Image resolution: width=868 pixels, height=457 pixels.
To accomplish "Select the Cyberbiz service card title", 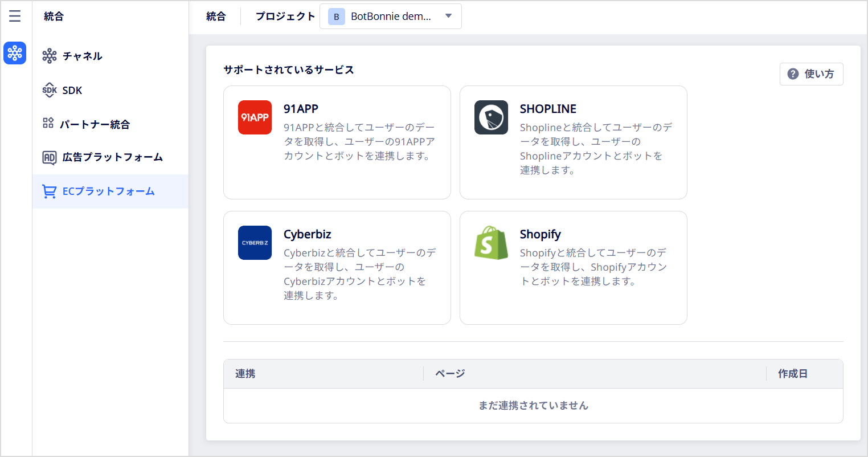I will point(308,234).
